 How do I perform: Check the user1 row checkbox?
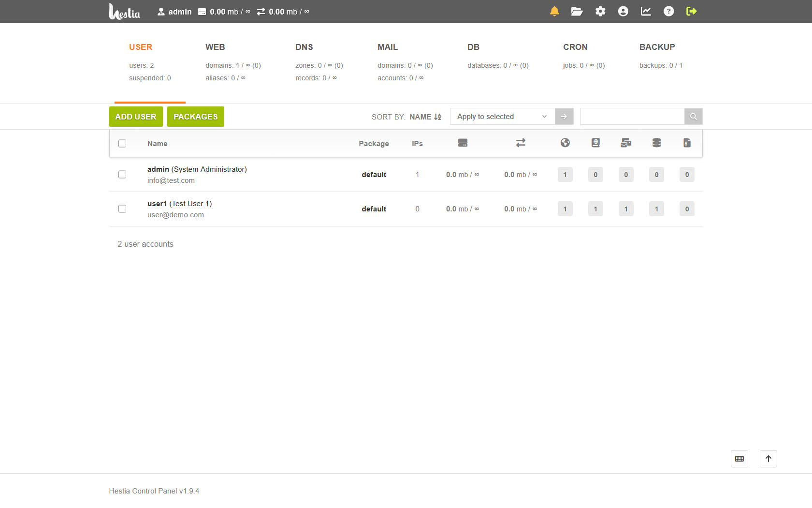pyautogui.click(x=122, y=209)
